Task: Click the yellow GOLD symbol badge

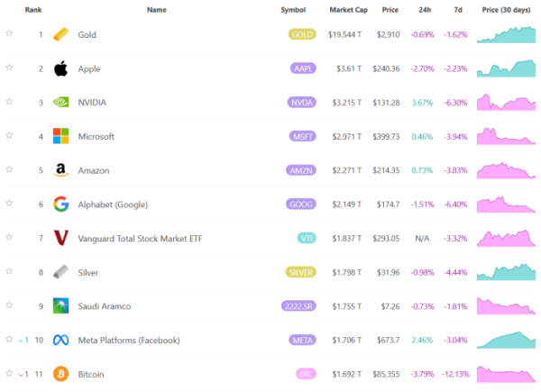Action: click(301, 34)
